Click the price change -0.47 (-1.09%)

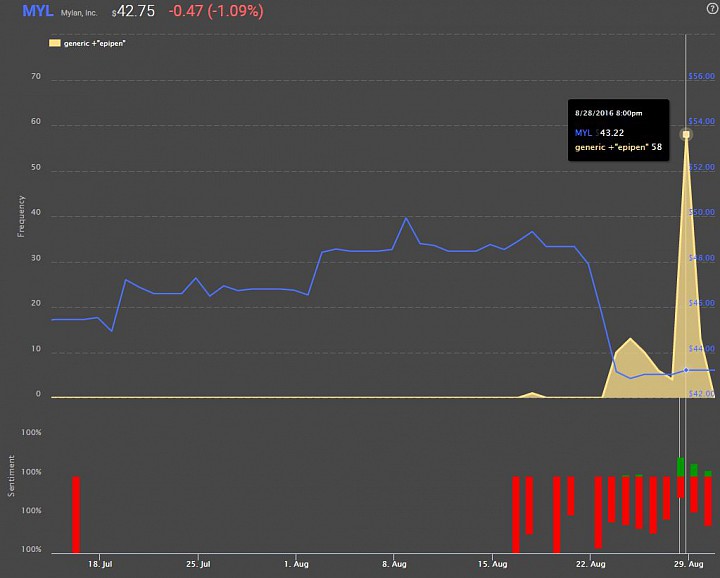click(216, 11)
